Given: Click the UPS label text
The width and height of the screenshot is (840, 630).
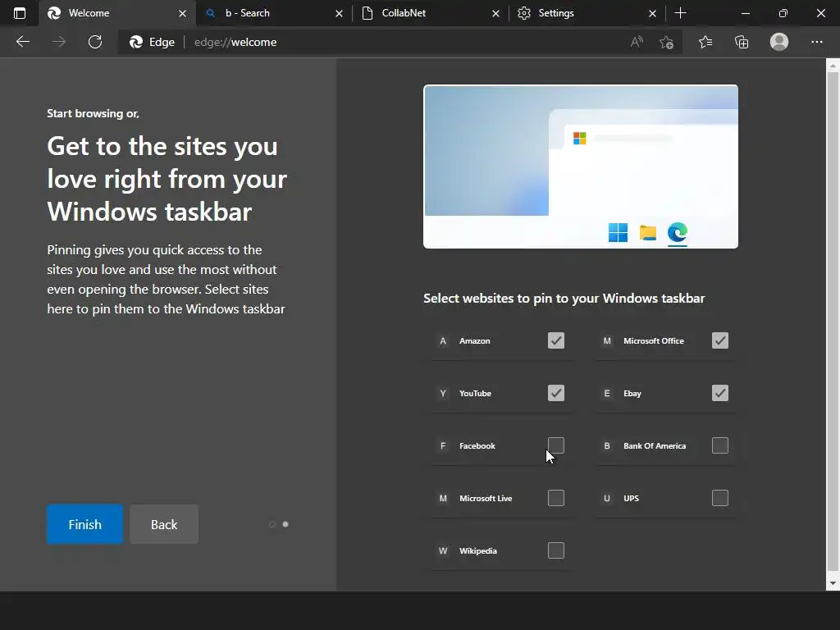Looking at the screenshot, I should click(631, 498).
